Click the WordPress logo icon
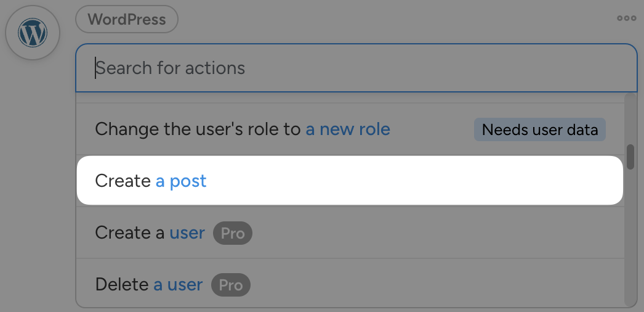The height and width of the screenshot is (312, 644). click(x=33, y=33)
